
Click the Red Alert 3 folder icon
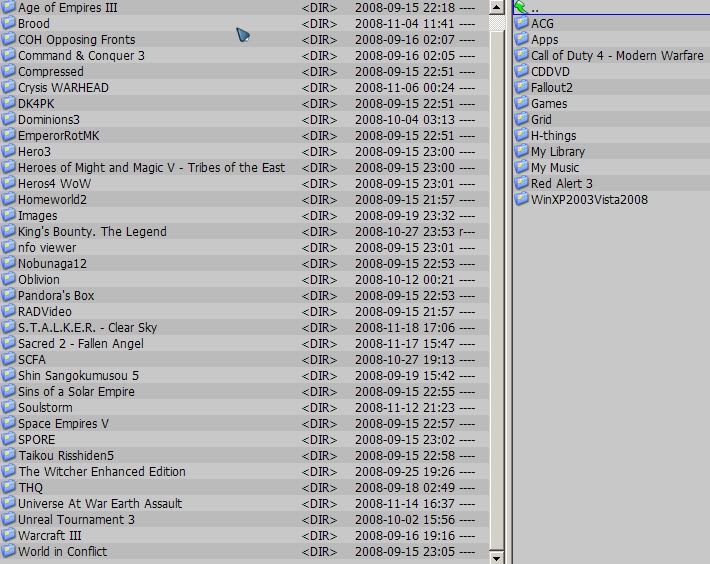[x=522, y=183]
